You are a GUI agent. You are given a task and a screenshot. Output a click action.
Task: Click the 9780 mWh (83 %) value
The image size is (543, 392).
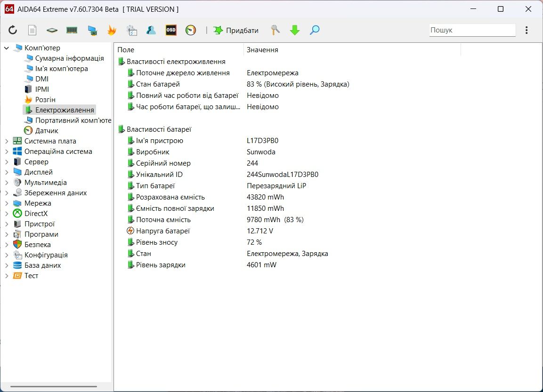275,220
